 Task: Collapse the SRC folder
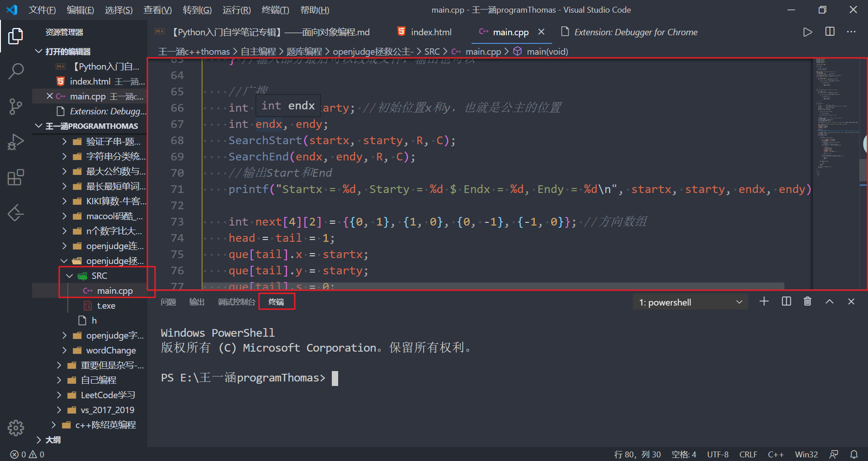point(90,276)
